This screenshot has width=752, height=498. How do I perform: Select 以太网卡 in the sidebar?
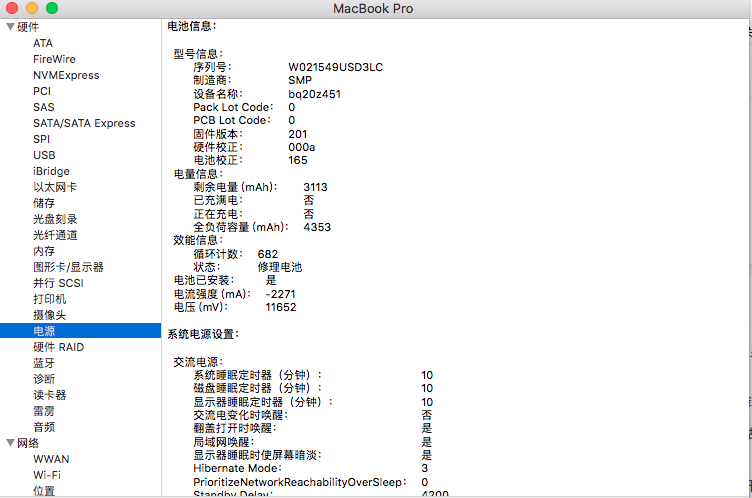(55, 187)
